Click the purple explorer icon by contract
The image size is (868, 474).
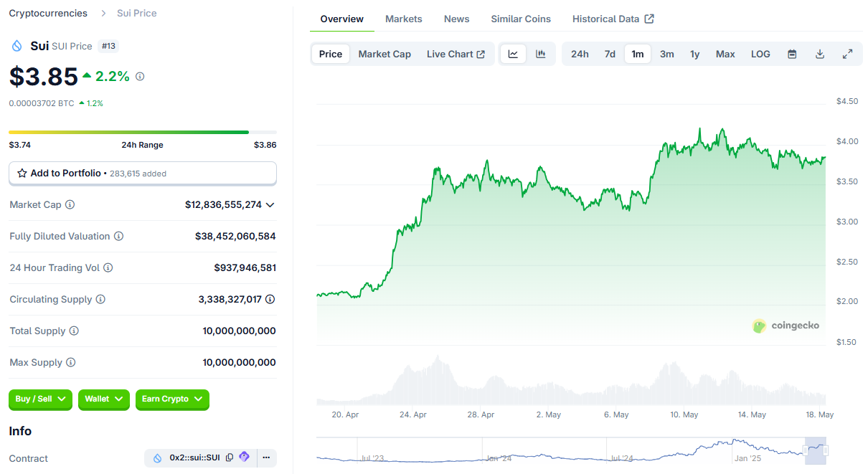pos(244,457)
